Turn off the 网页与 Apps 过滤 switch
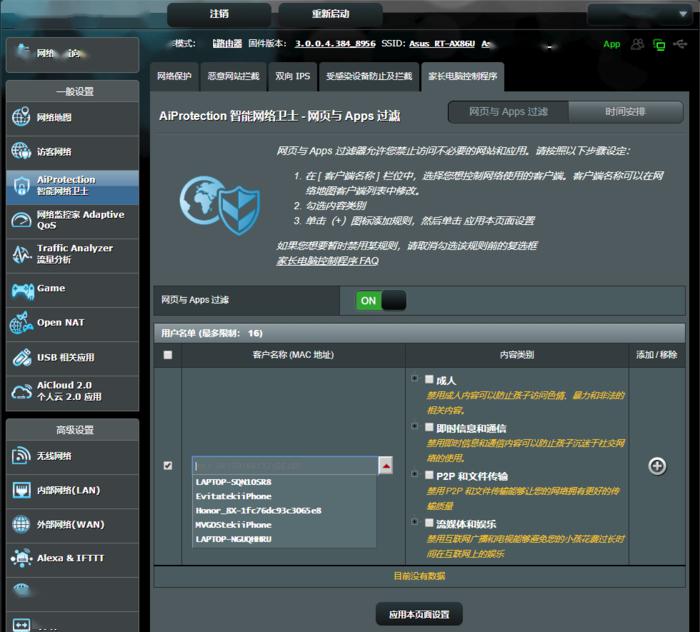The height and width of the screenshot is (632, 700). click(x=381, y=300)
